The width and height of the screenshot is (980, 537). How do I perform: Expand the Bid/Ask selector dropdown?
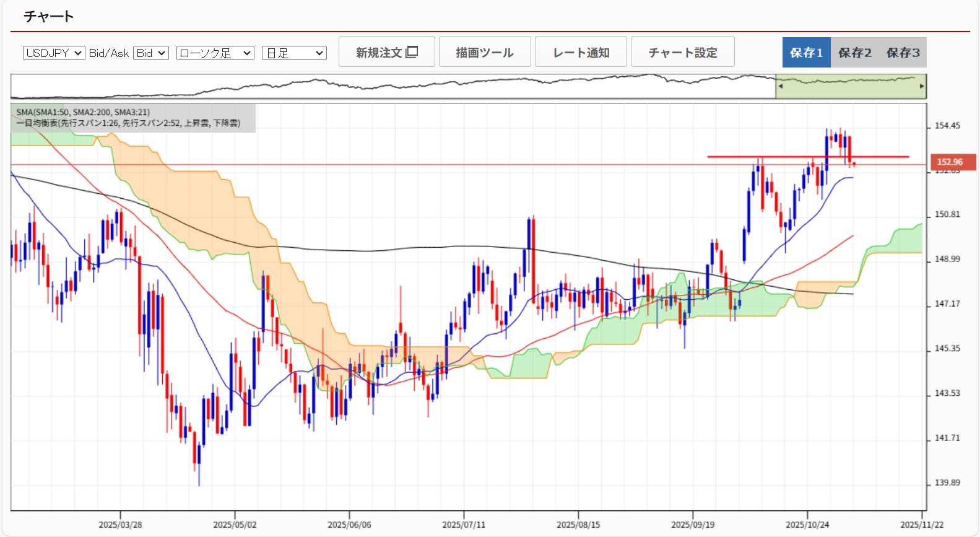pyautogui.click(x=151, y=53)
